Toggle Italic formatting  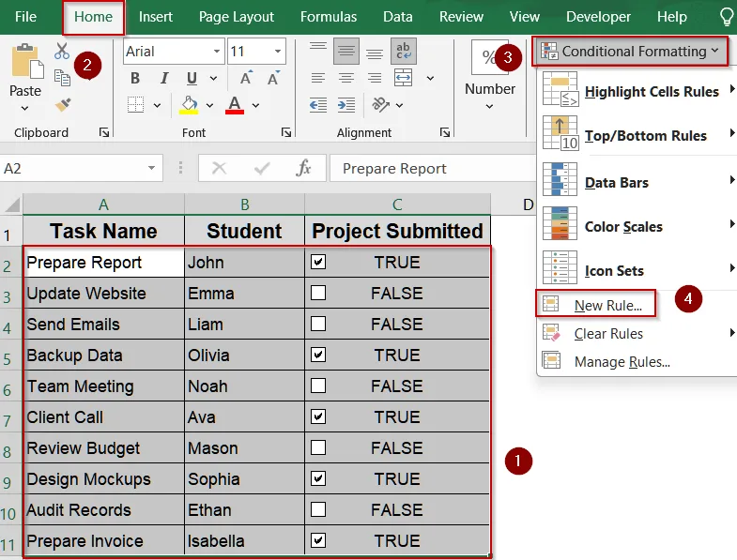(x=163, y=78)
